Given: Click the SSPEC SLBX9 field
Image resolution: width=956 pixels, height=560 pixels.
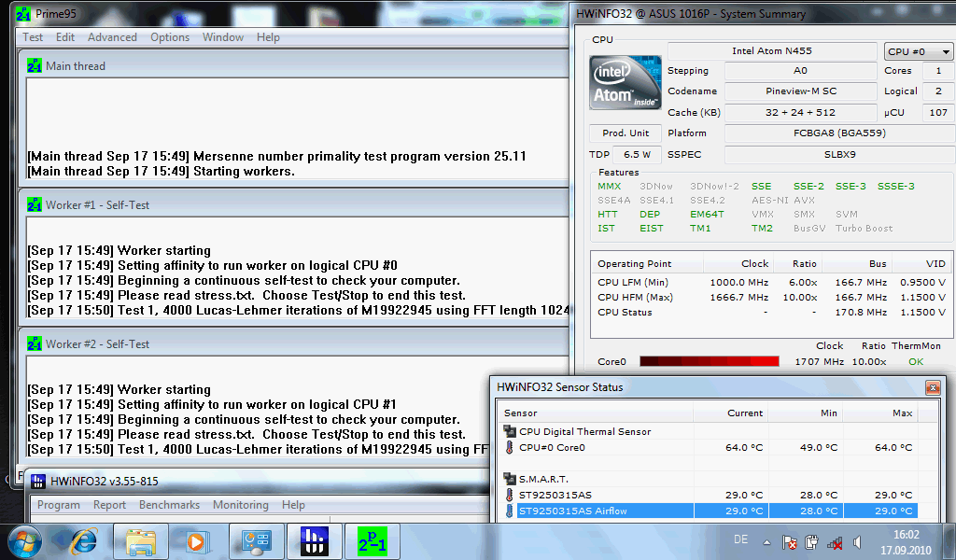Looking at the screenshot, I should [839, 155].
